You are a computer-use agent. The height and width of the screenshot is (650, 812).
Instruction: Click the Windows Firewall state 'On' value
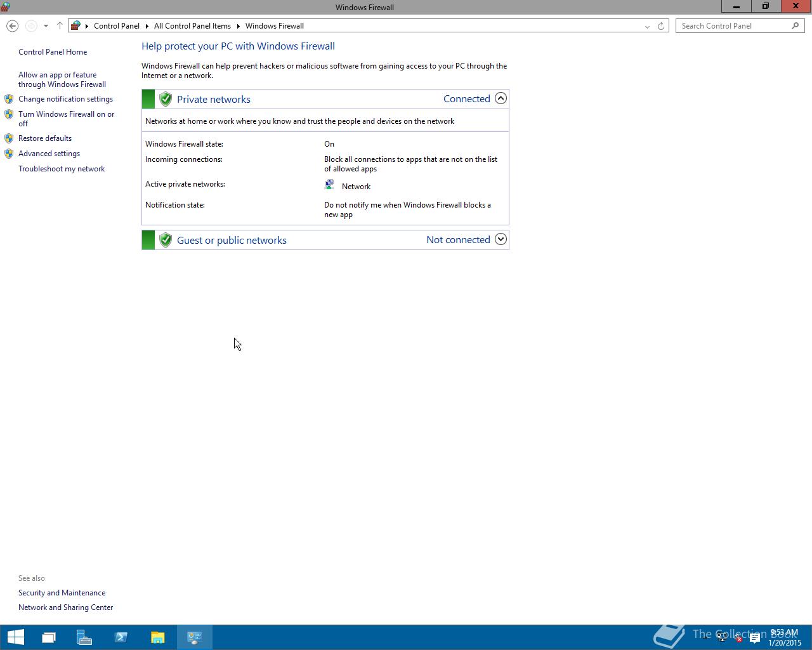click(329, 144)
